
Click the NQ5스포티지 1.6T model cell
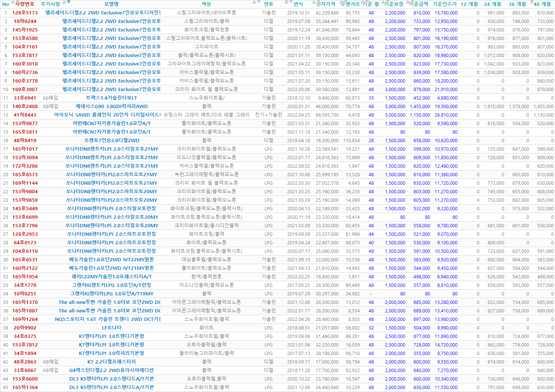tap(107, 319)
